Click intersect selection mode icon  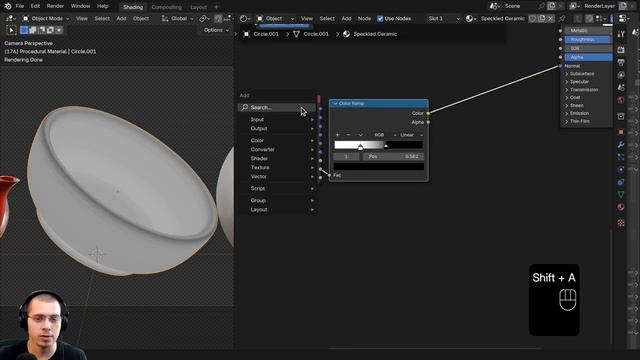pyautogui.click(x=59, y=30)
